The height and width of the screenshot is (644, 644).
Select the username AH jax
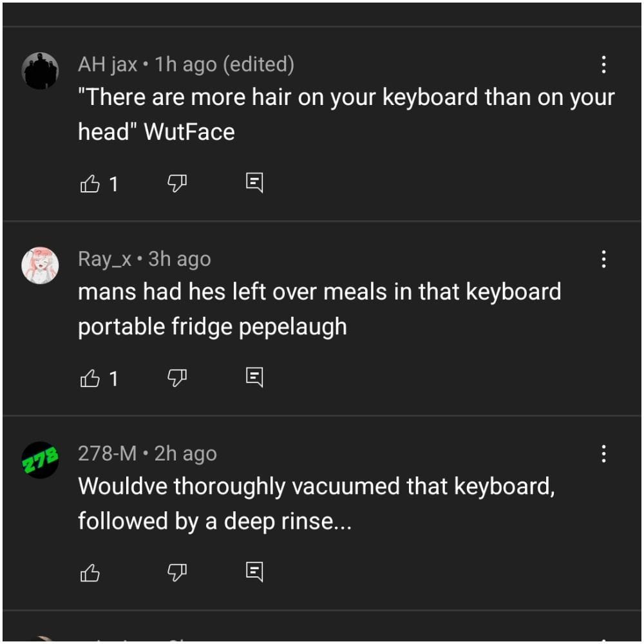(x=106, y=64)
